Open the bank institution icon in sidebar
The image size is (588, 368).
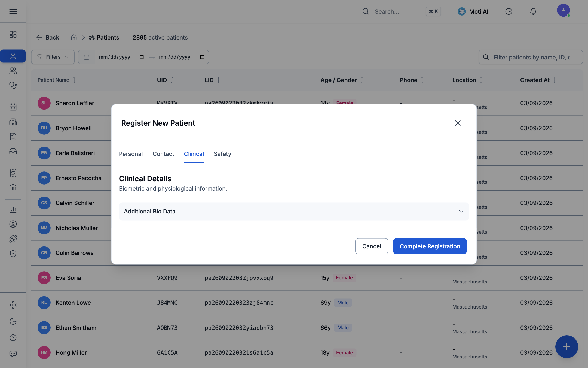(x=13, y=188)
